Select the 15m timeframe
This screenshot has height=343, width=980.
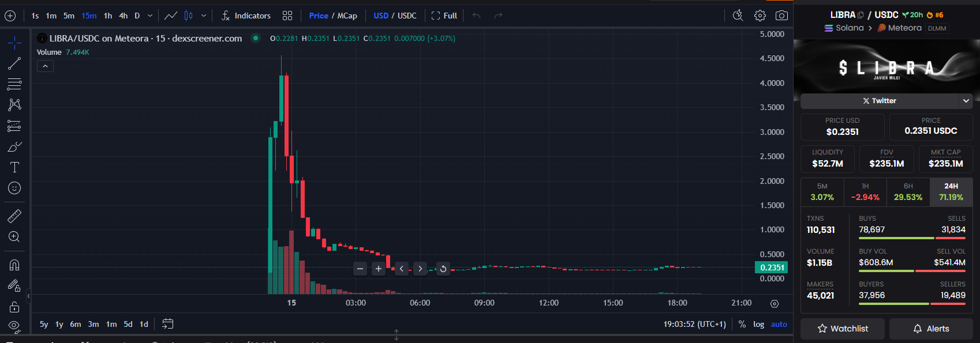pyautogui.click(x=89, y=16)
